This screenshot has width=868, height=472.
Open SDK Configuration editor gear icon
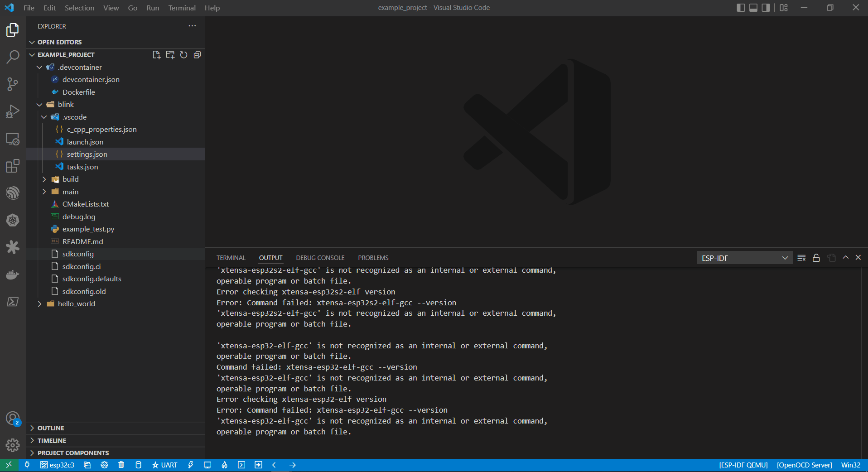point(104,465)
